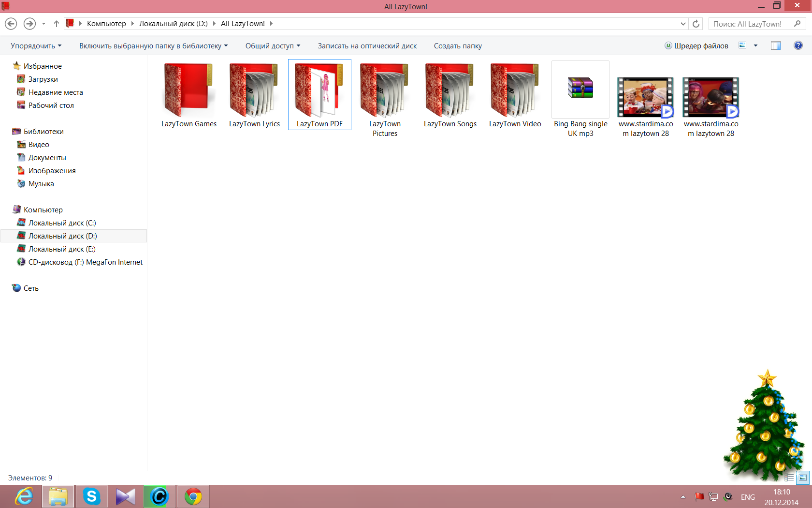This screenshot has width=812, height=508.
Task: Click the Up one level arrow
Action: 56,24
